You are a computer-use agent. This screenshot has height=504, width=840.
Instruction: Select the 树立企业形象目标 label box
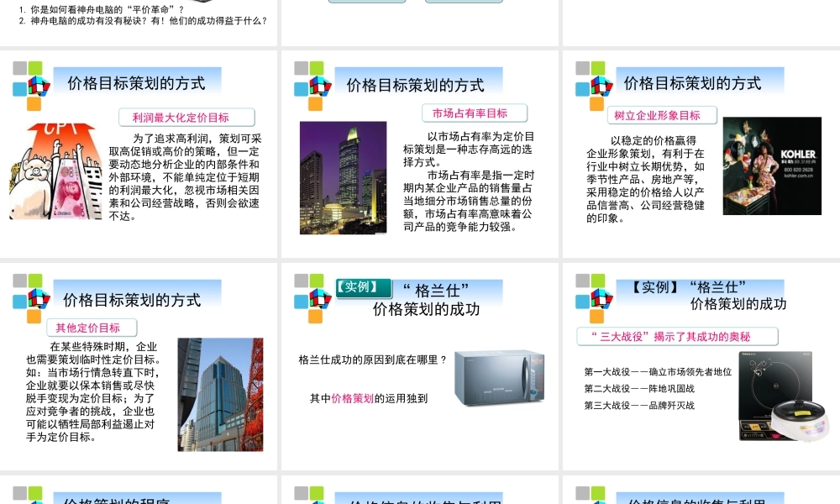(664, 114)
